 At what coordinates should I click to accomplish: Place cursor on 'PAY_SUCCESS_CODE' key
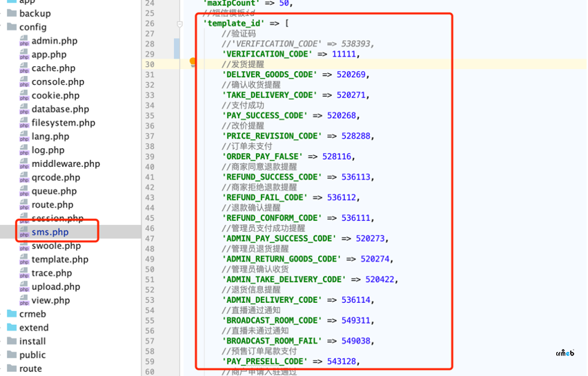265,115
